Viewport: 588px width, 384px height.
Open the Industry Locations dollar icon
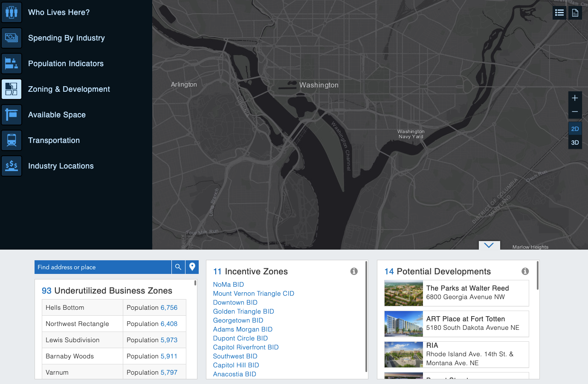tap(12, 166)
